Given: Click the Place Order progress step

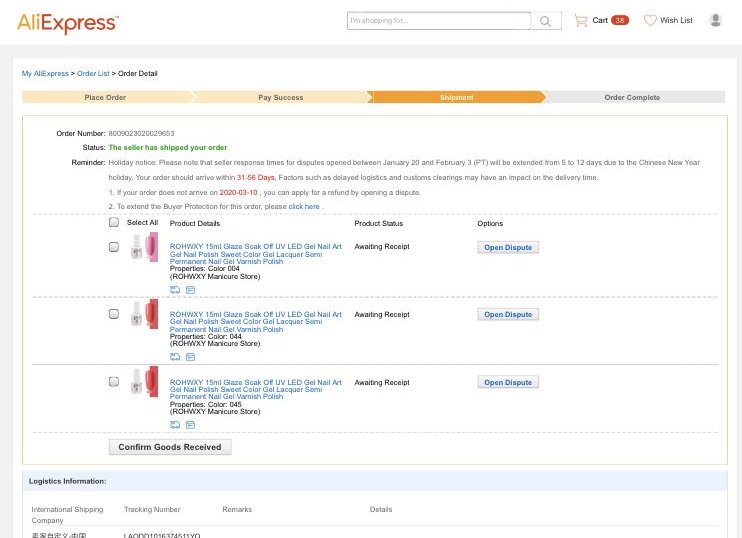Looking at the screenshot, I should point(106,97).
